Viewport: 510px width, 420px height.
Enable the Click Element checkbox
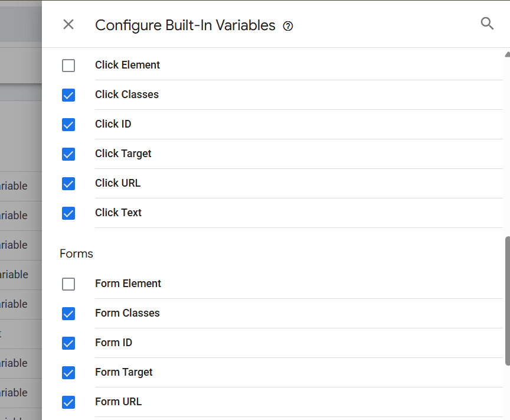point(68,66)
